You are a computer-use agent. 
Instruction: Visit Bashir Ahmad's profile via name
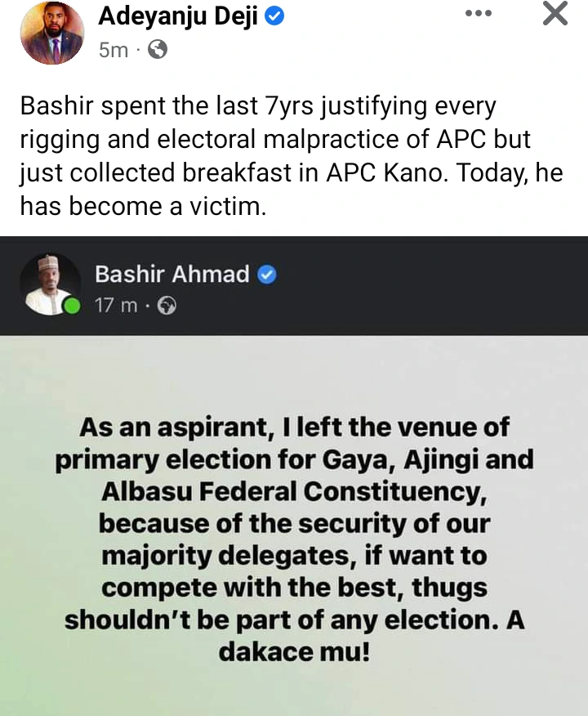172,275
